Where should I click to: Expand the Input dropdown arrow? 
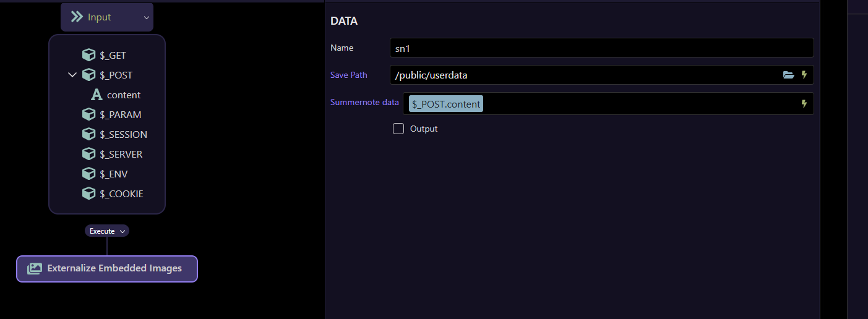(x=147, y=18)
